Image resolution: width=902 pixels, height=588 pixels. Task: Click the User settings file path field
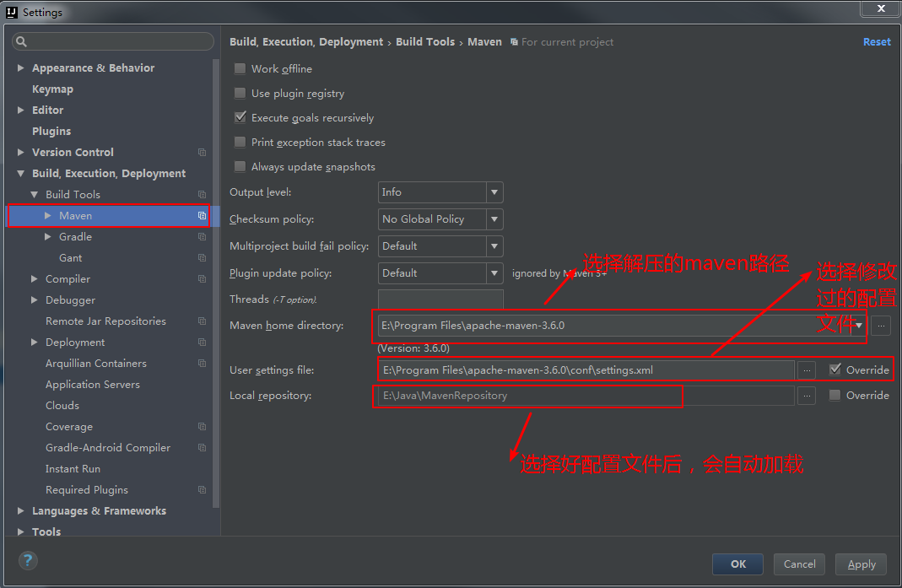[x=586, y=370]
